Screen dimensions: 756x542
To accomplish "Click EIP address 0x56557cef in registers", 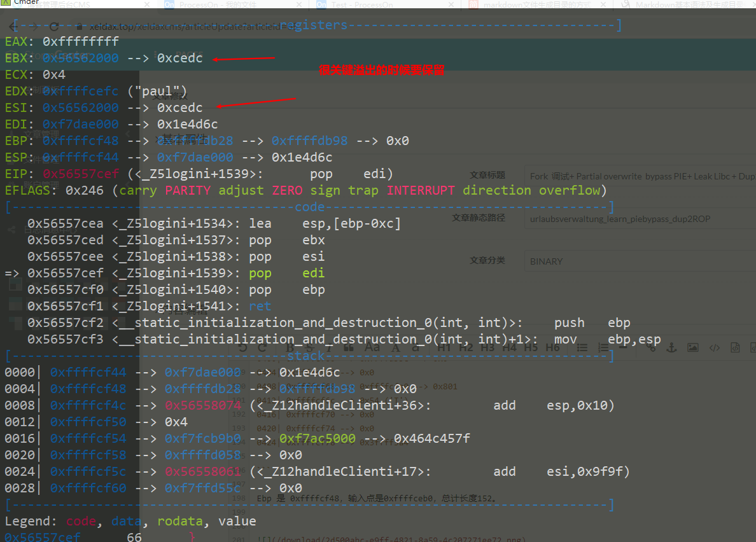I will coord(81,174).
